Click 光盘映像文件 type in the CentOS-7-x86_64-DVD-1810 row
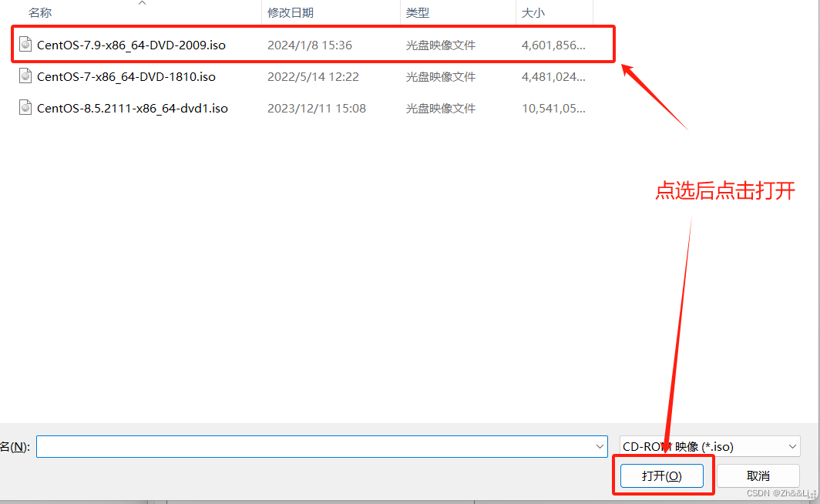 (x=440, y=77)
